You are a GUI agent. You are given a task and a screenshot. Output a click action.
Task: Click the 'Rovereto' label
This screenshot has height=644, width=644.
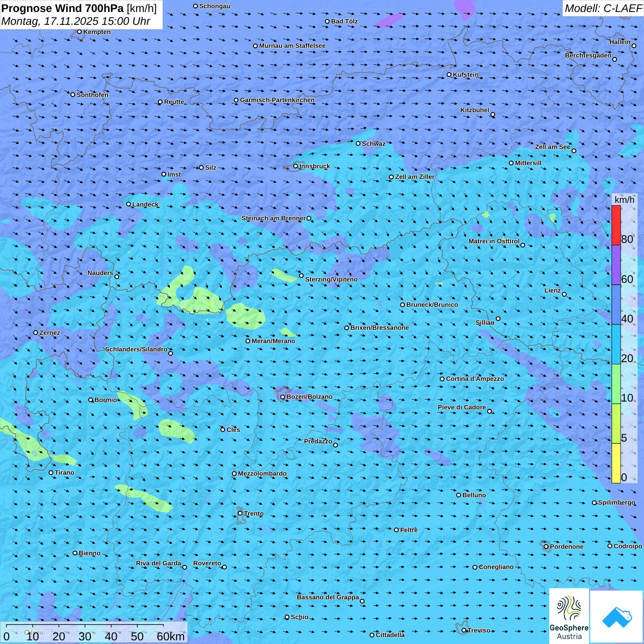coord(207,563)
